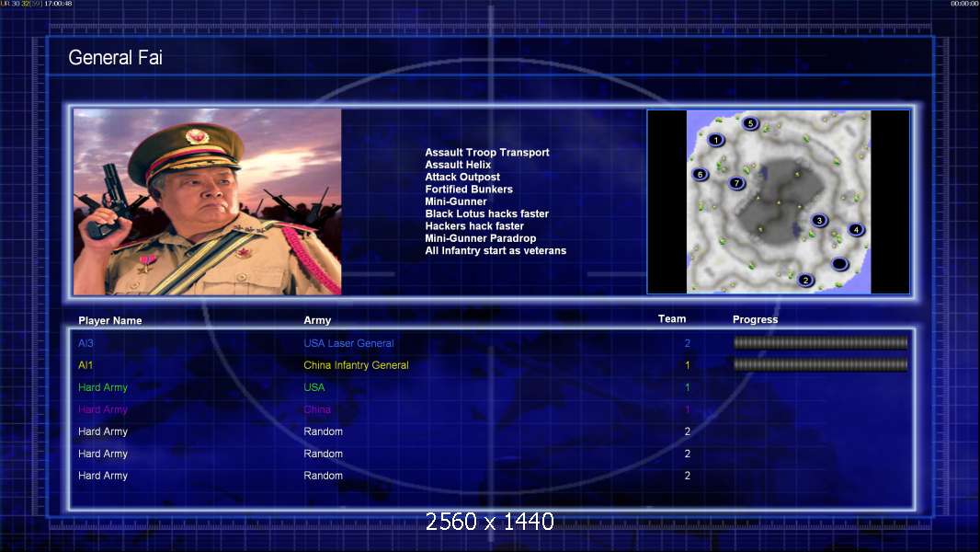Select the green Hard Army player
980x552 pixels.
pyautogui.click(x=102, y=387)
